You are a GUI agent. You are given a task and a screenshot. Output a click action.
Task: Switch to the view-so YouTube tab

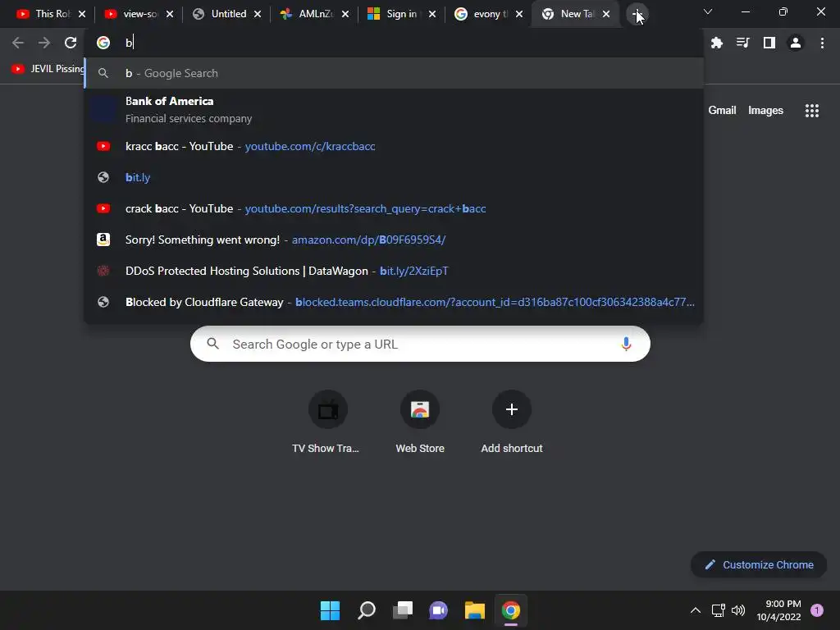coord(134,14)
